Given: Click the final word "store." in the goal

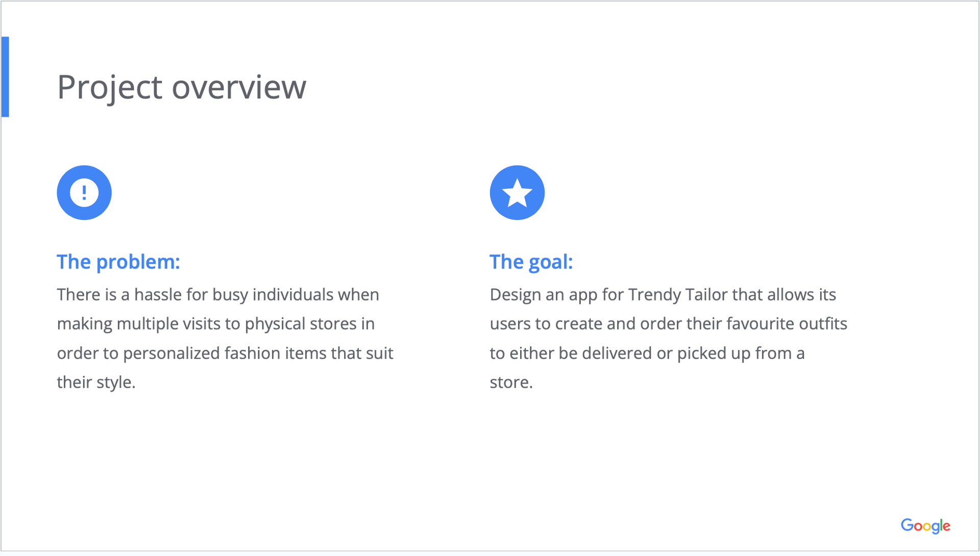Looking at the screenshot, I should click(x=511, y=382).
